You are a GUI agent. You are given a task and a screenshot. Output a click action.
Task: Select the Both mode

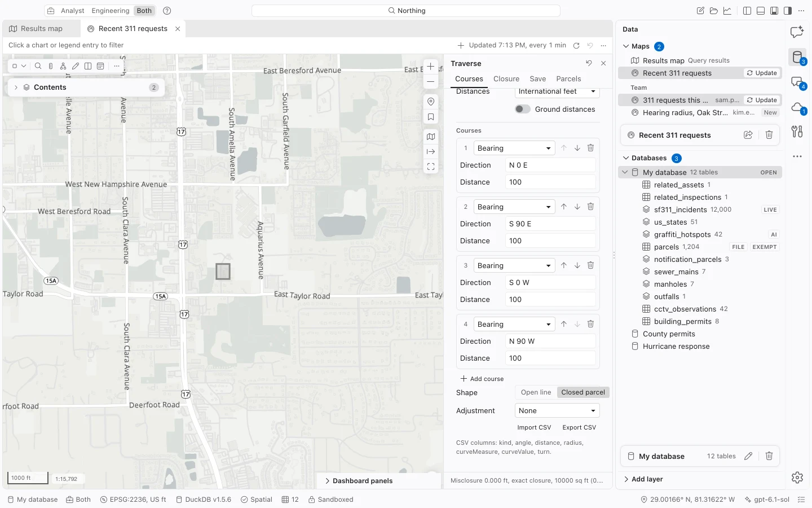(144, 11)
